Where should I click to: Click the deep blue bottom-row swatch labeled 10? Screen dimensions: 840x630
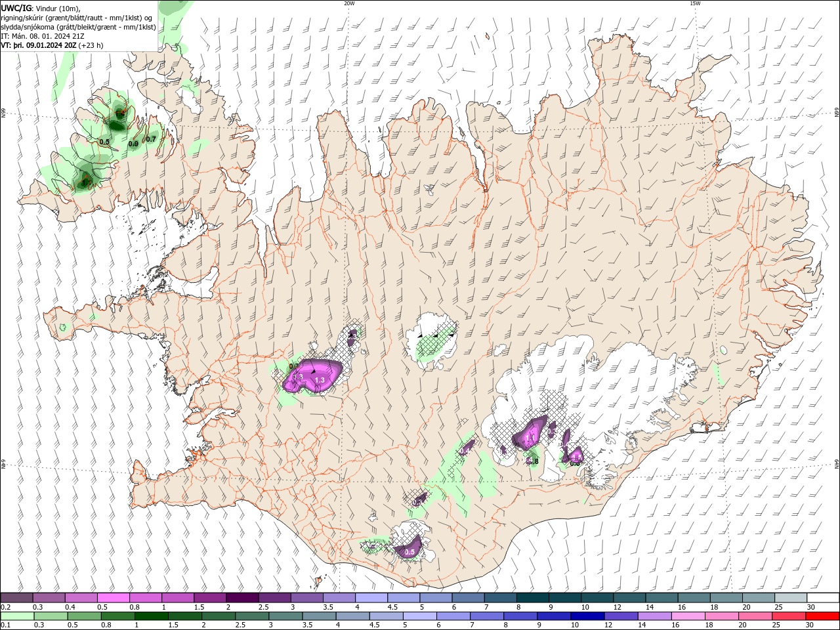click(588, 616)
